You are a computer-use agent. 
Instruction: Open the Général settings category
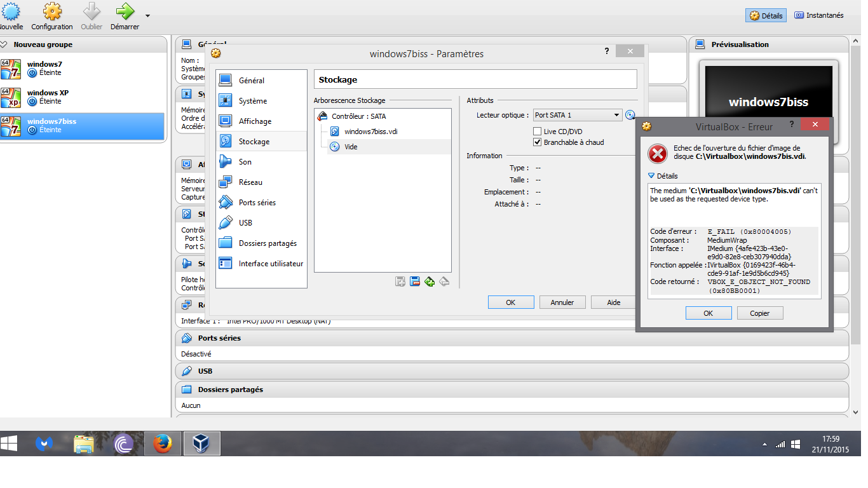(x=261, y=81)
